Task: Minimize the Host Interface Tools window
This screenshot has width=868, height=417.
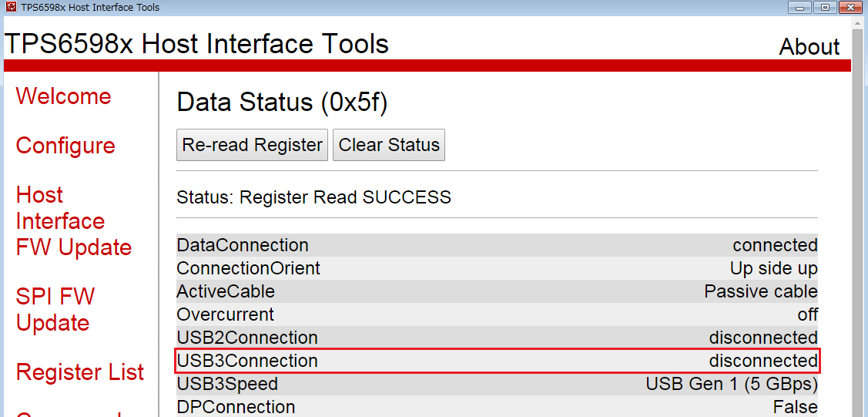Action: tap(799, 7)
